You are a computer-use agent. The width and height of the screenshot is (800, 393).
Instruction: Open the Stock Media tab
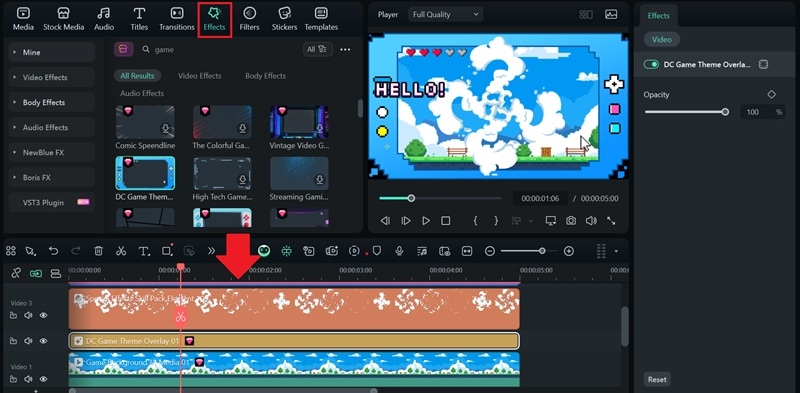click(63, 19)
